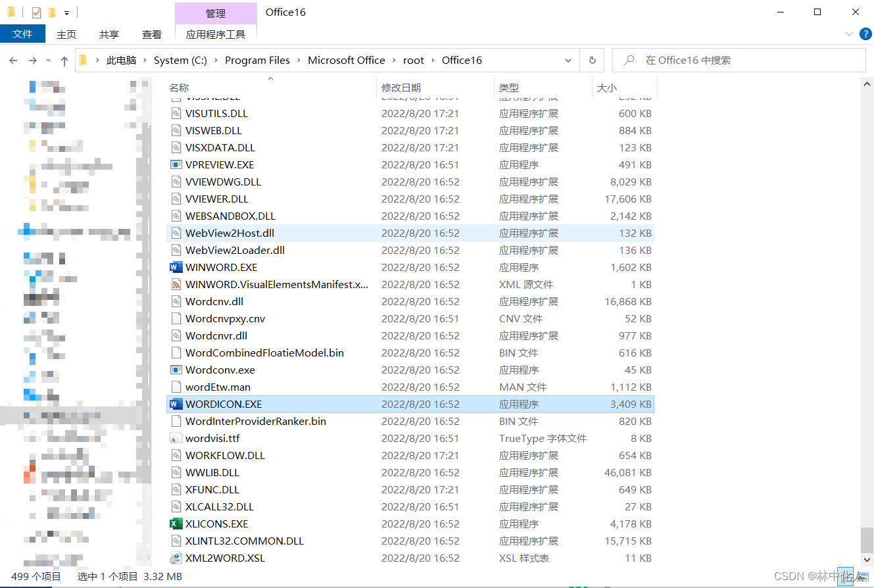
Task: Switch to the 共享 ribbon tab
Action: (109, 34)
